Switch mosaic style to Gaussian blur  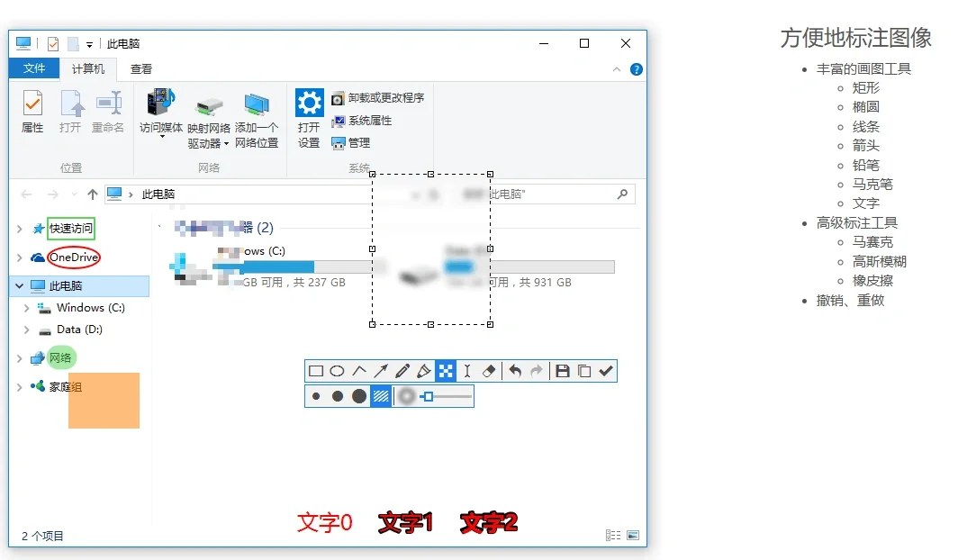tap(404, 395)
